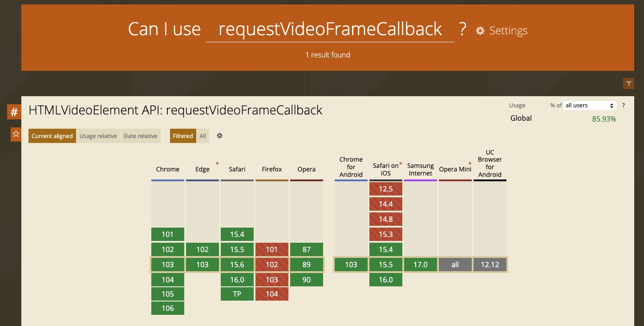The width and height of the screenshot is (644, 326).
Task: Click the Safari on iOS column header
Action: 386,169
